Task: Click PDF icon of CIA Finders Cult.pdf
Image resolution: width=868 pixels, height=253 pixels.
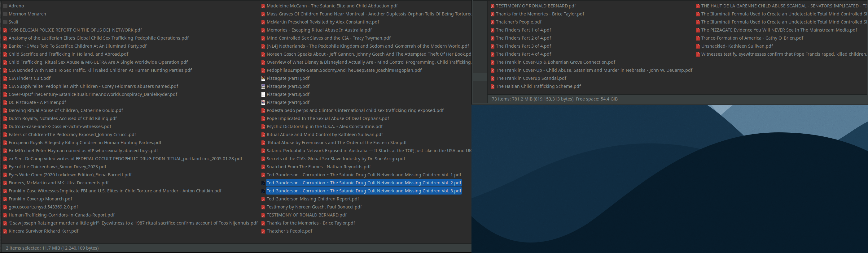Action: 5,78
